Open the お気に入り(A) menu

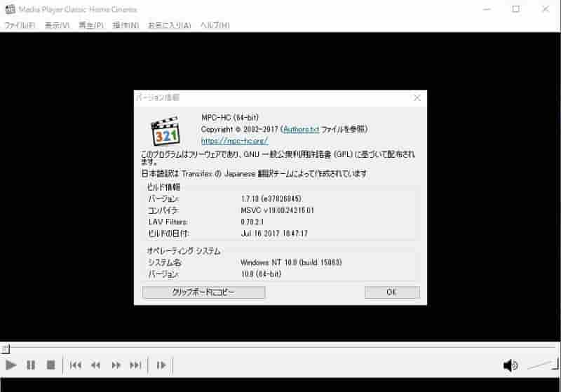click(x=169, y=25)
